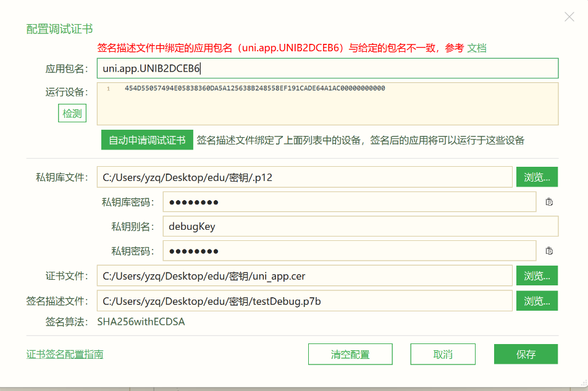This screenshot has width=588, height=391.
Task: Focus the 私钥库密码 password field
Action: point(350,202)
